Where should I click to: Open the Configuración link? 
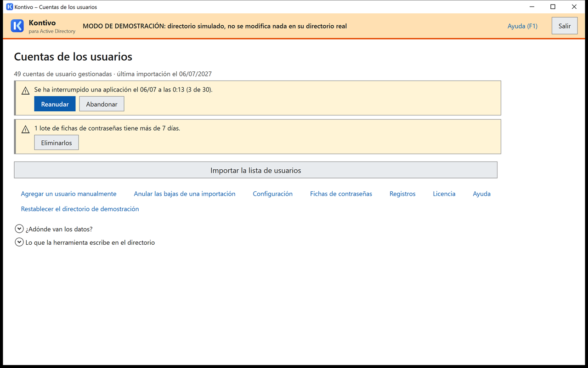(x=272, y=194)
